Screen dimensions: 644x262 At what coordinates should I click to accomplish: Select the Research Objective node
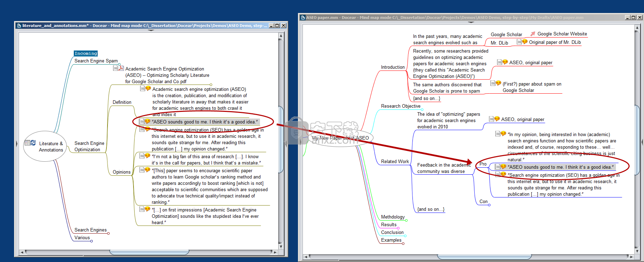(x=401, y=106)
